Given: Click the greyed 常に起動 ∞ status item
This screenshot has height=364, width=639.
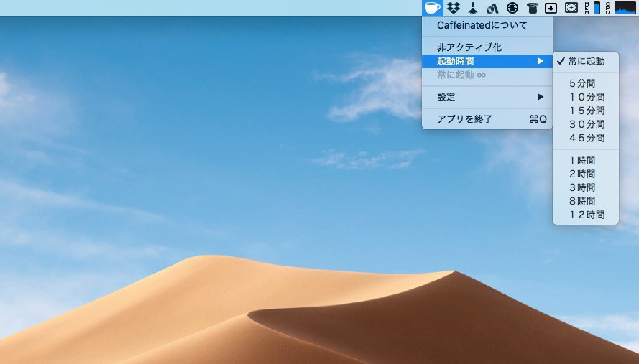Looking at the screenshot, I should click(x=487, y=75).
